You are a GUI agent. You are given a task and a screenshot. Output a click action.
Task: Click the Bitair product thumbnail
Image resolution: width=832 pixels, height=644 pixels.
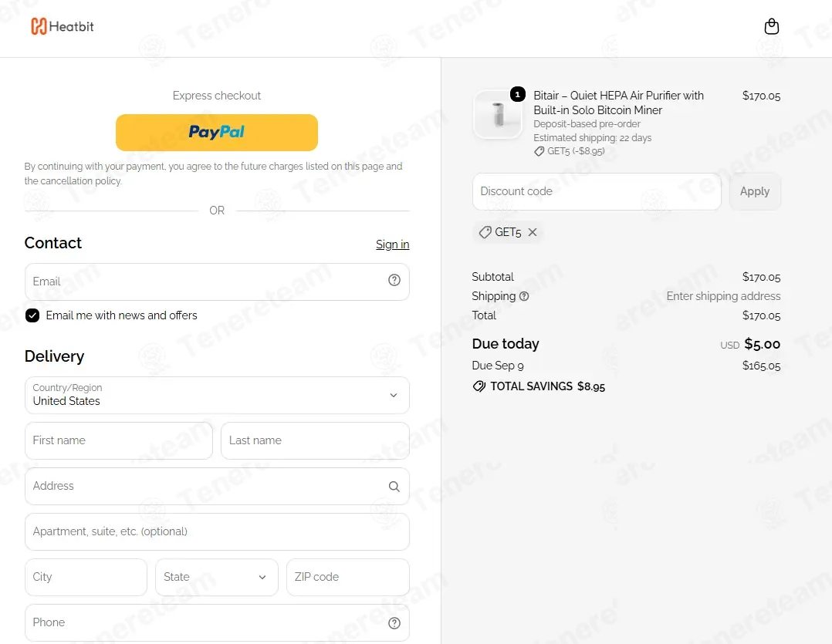pyautogui.click(x=498, y=114)
